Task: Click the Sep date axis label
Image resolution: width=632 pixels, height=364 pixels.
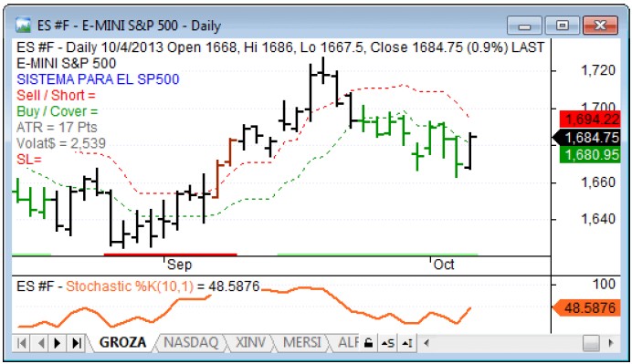Action: point(179,265)
